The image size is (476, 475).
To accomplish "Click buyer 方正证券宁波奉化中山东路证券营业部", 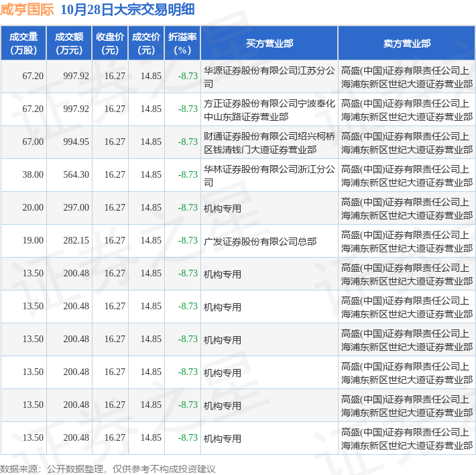I will (270, 110).
